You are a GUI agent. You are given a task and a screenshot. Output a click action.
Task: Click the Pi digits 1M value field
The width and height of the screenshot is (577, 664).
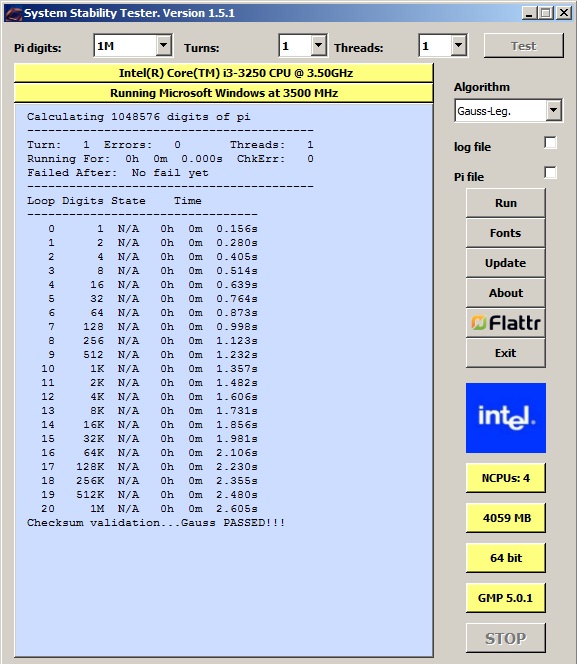click(x=125, y=45)
